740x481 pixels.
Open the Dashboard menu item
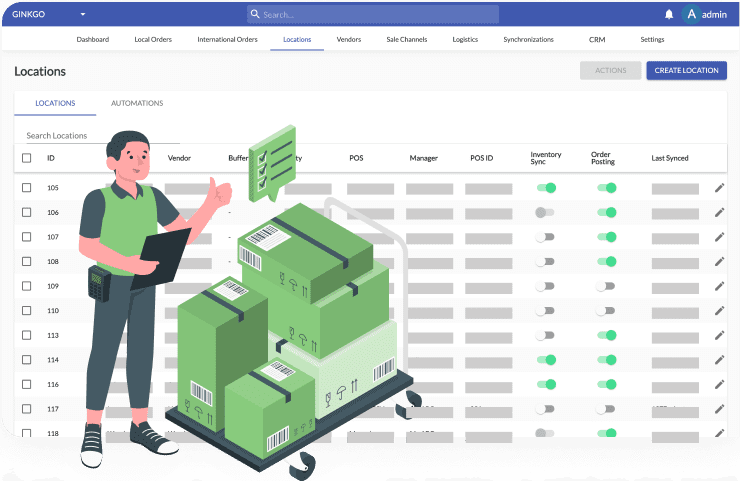[92, 39]
